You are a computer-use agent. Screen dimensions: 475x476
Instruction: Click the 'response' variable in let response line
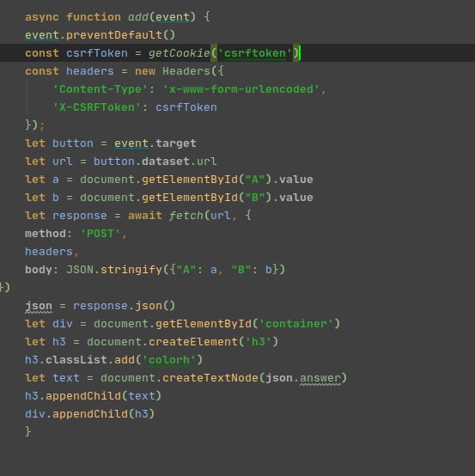80,216
